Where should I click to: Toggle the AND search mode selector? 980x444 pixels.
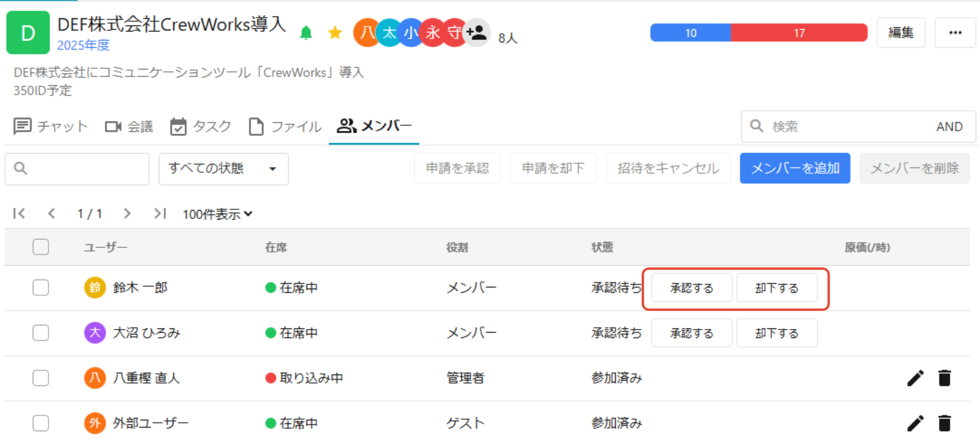pos(949,126)
